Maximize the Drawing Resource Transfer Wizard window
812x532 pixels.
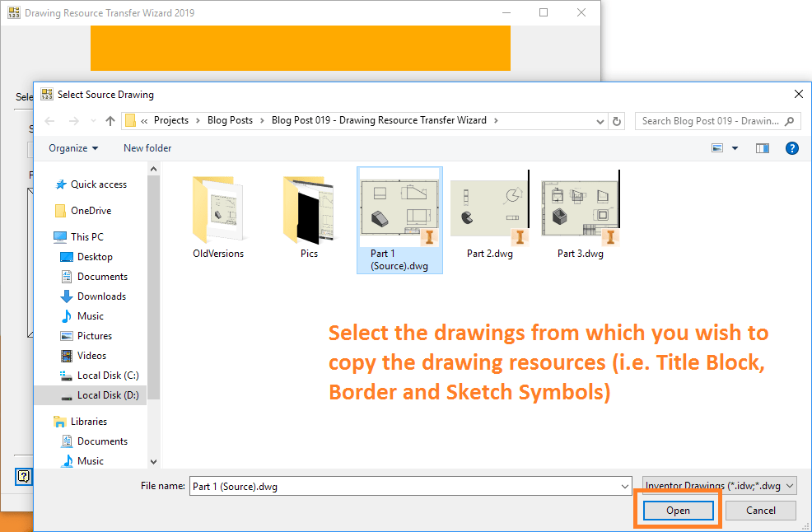pyautogui.click(x=544, y=12)
